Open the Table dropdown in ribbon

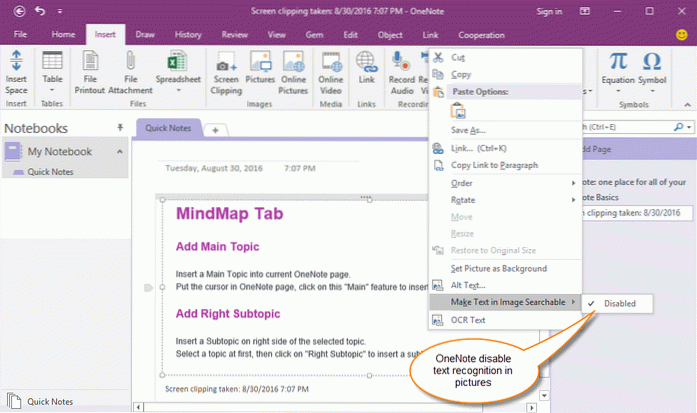click(52, 90)
